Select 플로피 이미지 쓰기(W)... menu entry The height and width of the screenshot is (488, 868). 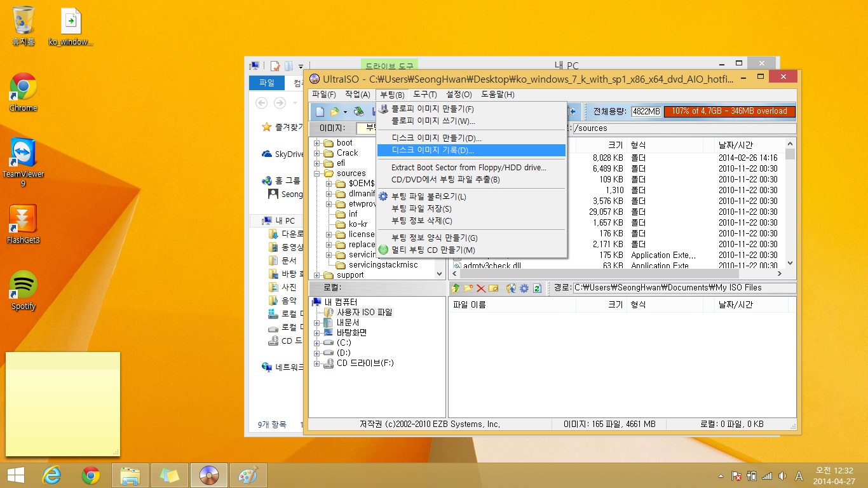[471, 121]
